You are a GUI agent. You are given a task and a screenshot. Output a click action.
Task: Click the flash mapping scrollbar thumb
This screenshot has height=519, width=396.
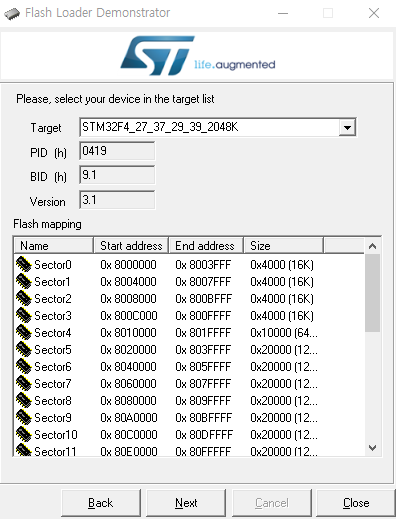point(372,293)
